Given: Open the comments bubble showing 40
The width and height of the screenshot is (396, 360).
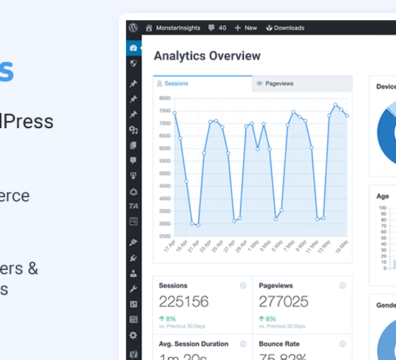Looking at the screenshot, I should [211, 28].
